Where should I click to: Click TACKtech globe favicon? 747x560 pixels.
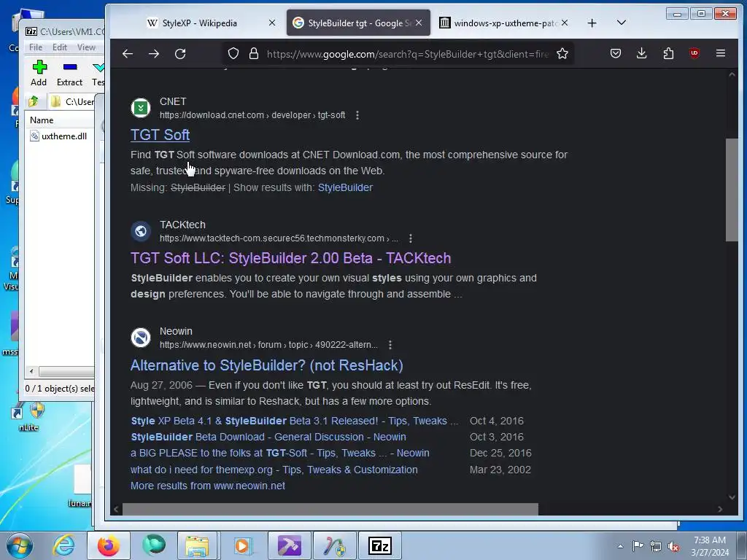[141, 231]
